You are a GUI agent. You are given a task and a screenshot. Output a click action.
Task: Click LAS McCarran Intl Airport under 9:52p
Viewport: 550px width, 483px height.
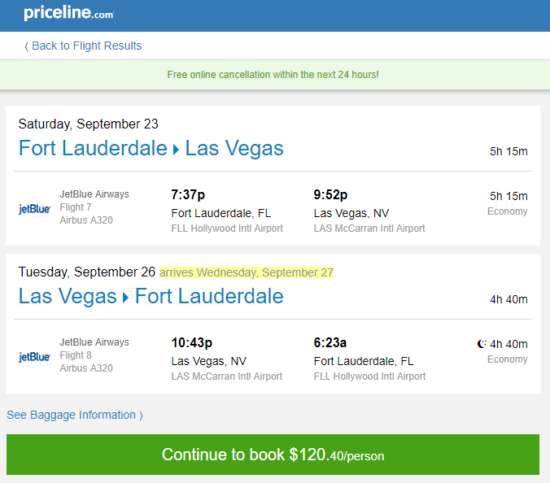(369, 228)
